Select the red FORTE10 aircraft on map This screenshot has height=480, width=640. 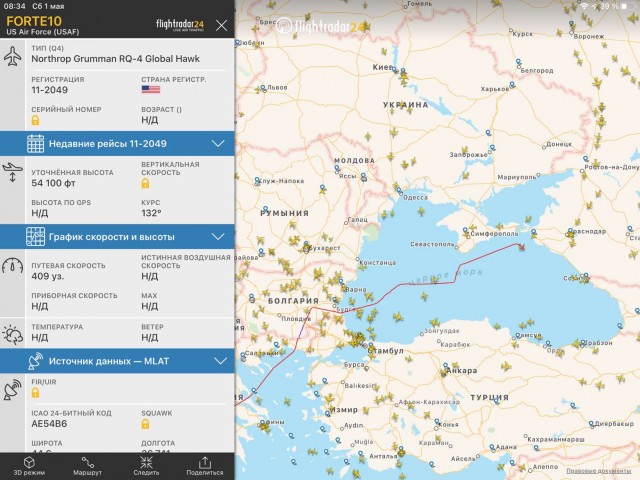click(521, 247)
